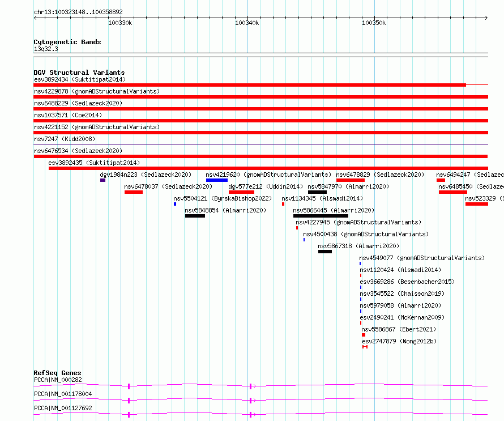Select the nsv4229878 gnomAD variant label

point(97,91)
